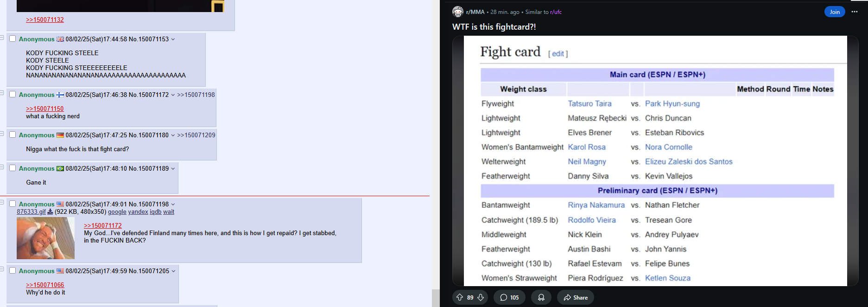
Task: Open Ketlen Souza fighter link
Action: click(x=668, y=278)
